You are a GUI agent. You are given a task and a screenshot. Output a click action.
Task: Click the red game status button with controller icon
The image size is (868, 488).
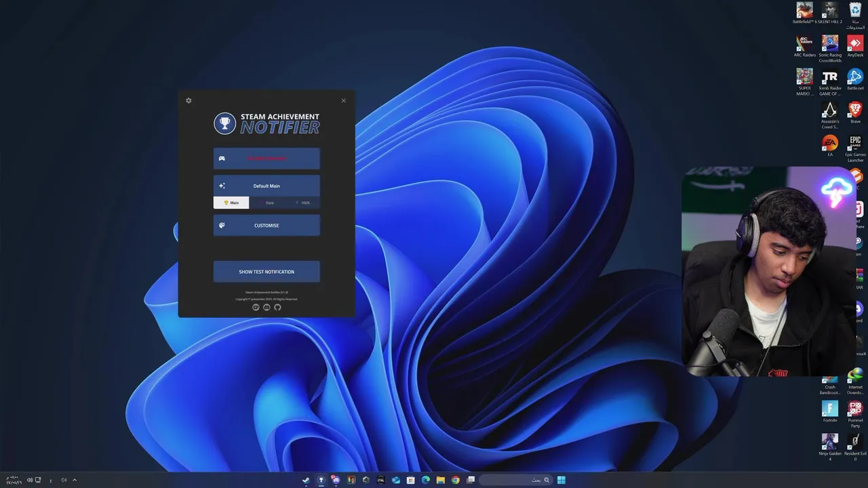click(267, 159)
